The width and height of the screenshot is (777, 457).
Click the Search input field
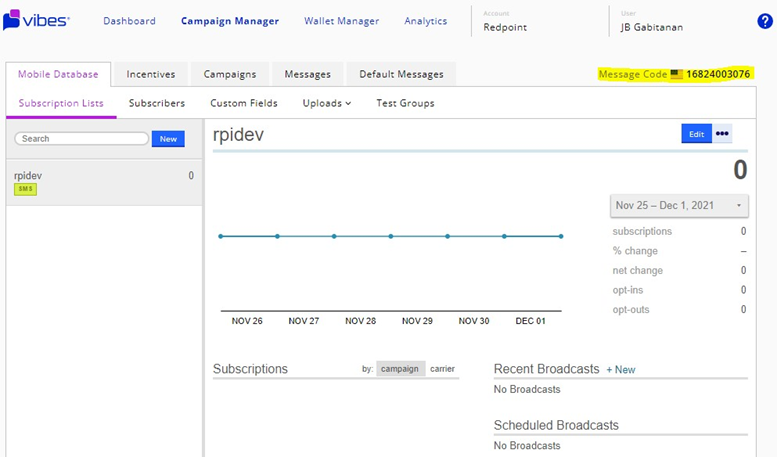[82, 139]
